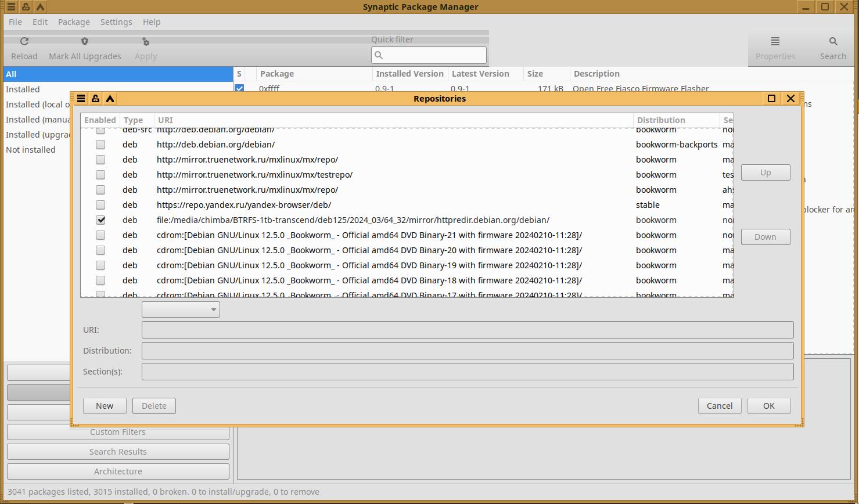Select the https://repo.yandex.ru/yandex-browser/deb/ URI
The width and height of the screenshot is (859, 504).
(x=244, y=205)
